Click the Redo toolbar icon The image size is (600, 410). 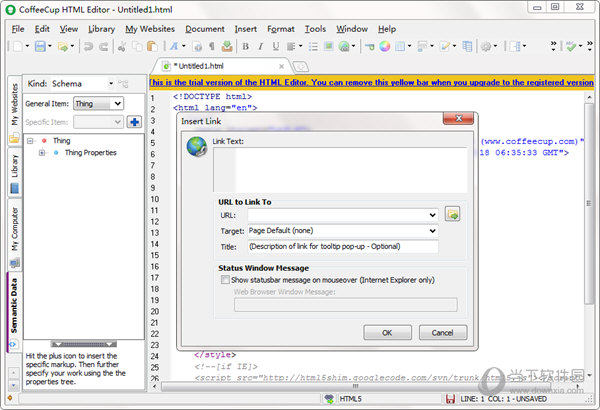click(x=103, y=47)
